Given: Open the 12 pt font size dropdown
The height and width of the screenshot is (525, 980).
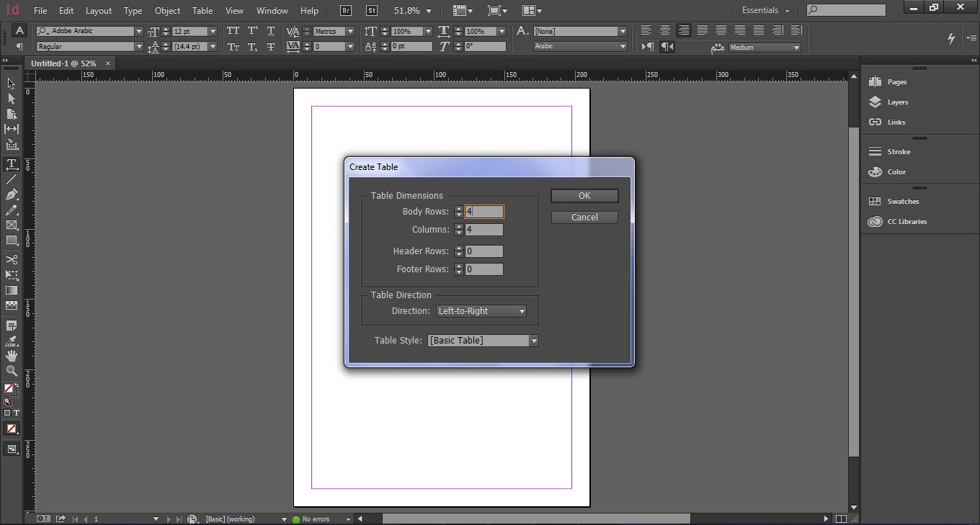Looking at the screenshot, I should click(213, 31).
